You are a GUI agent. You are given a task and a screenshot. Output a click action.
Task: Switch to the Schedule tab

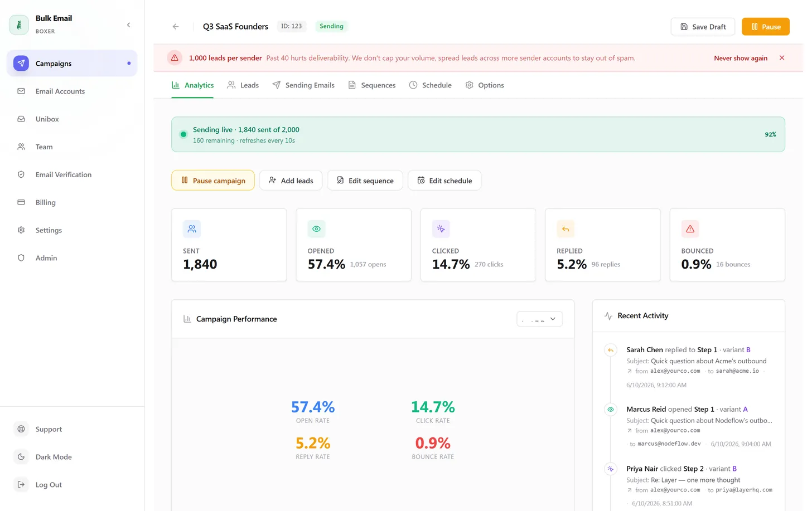click(430, 85)
